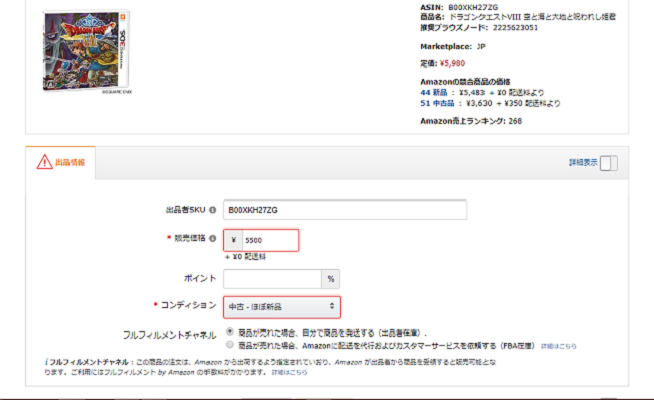Click the warning triangle icon on 出品情報 tab
The height and width of the screenshot is (400, 654).
click(44, 162)
